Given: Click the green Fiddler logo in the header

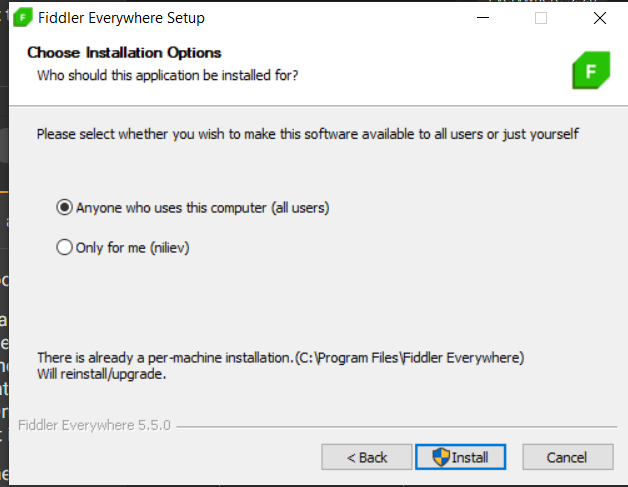Looking at the screenshot, I should (590, 71).
